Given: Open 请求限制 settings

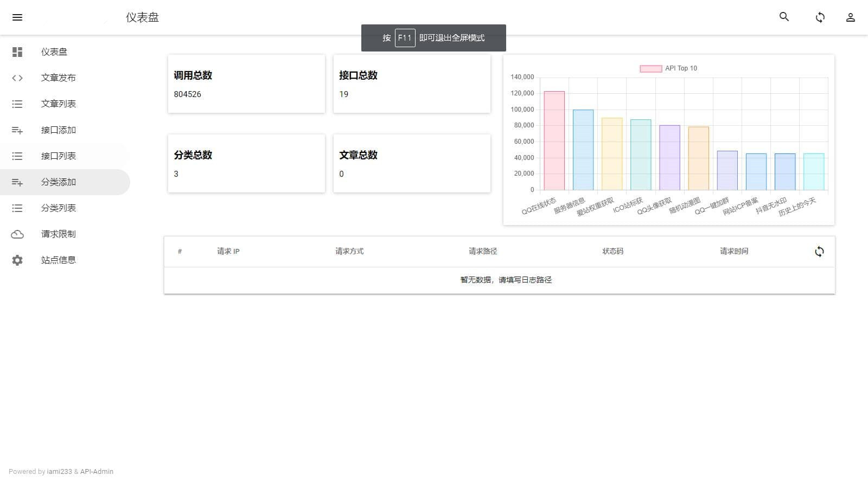Looking at the screenshot, I should pos(65,234).
